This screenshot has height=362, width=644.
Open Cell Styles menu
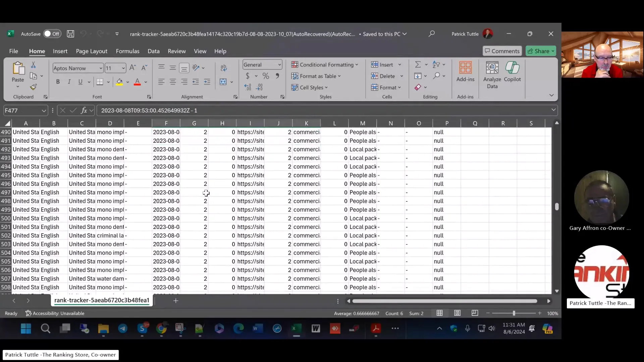pyautogui.click(x=309, y=87)
